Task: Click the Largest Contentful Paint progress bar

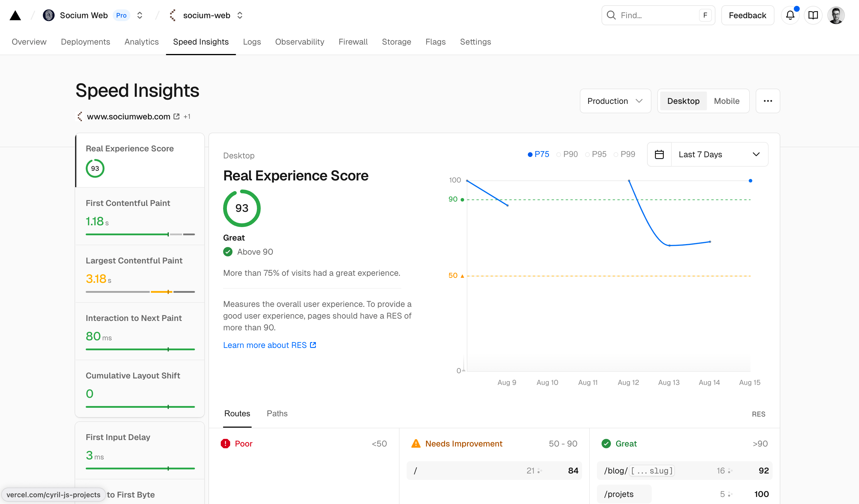Action: pos(139,292)
